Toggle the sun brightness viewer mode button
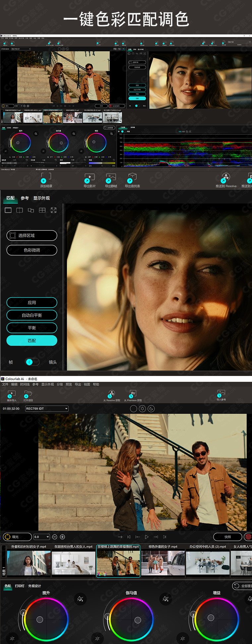This screenshot has width=252, height=644. coord(142,409)
